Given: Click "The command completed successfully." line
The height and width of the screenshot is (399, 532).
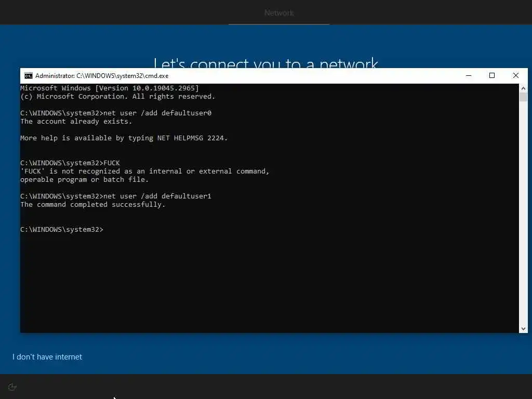Looking at the screenshot, I should [x=92, y=205].
